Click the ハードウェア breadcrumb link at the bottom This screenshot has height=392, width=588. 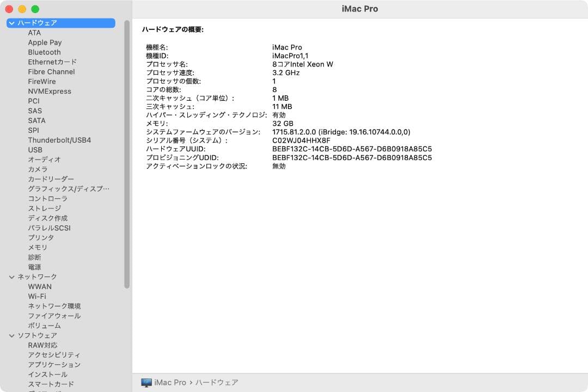217,382
